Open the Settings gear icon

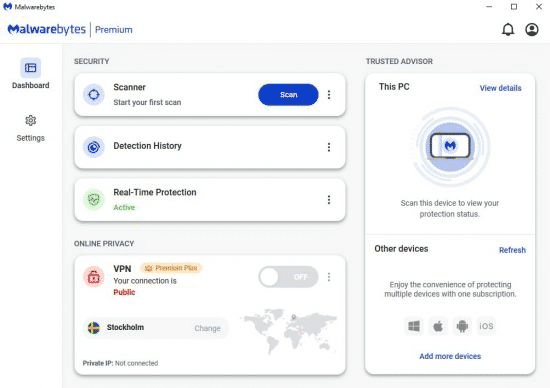[31, 120]
